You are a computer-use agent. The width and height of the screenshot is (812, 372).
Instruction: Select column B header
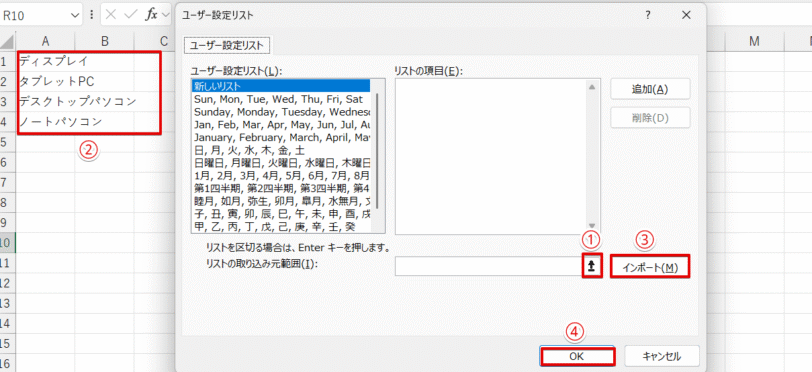tap(105, 41)
